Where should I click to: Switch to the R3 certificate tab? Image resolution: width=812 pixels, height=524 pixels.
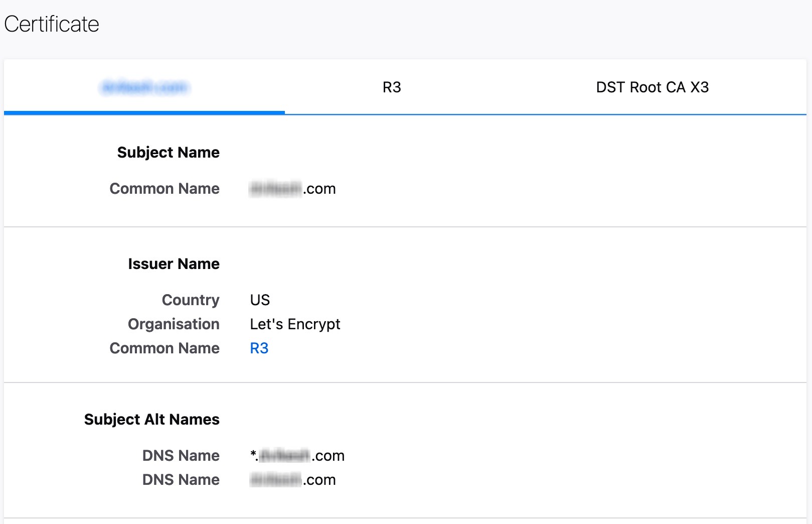(392, 87)
